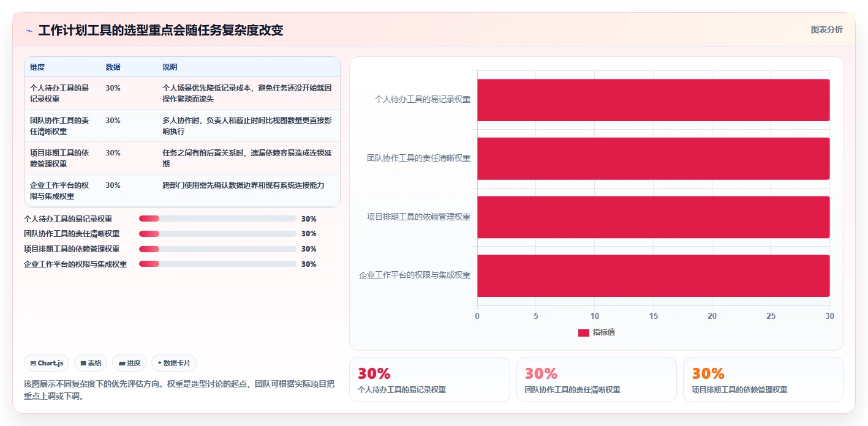Click the lightning icon beside the title
Viewport: 868px width, 426px height.
(29, 31)
